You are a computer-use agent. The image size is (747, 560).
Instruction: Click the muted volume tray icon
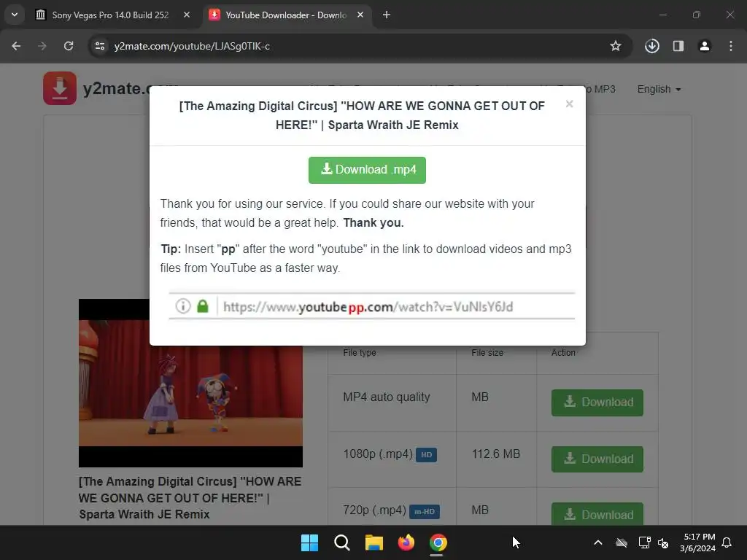pyautogui.click(x=662, y=542)
